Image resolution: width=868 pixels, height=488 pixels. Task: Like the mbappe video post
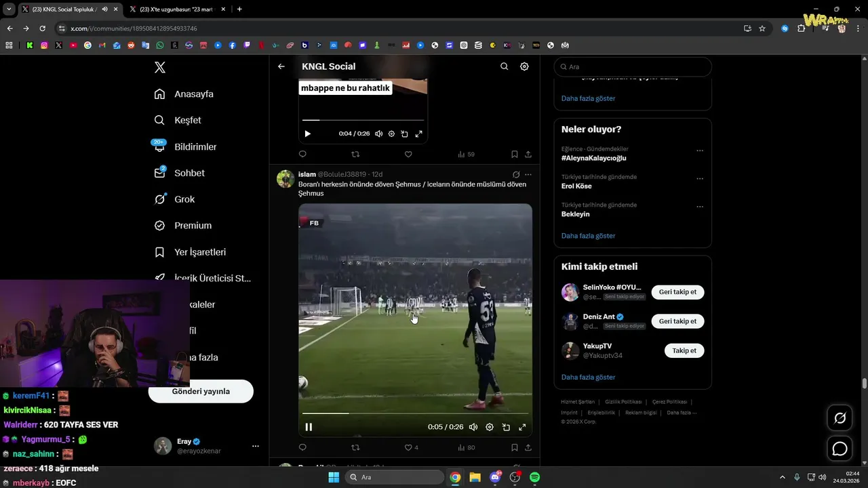pos(408,155)
